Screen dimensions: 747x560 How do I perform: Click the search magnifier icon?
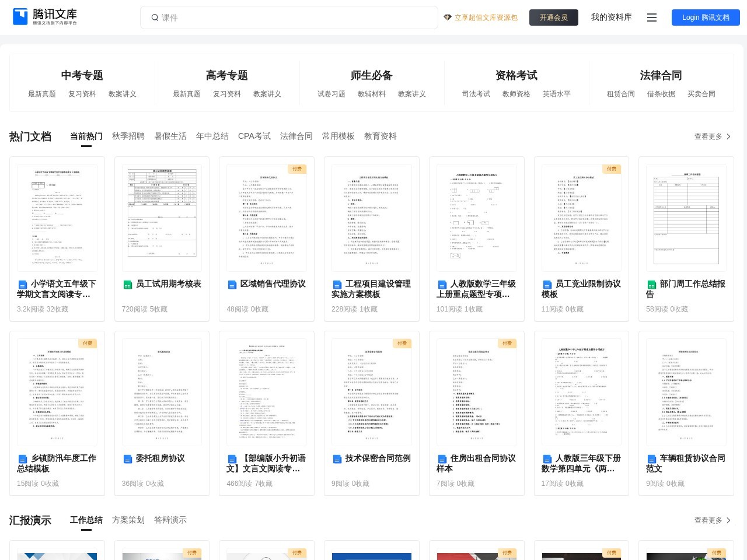[155, 17]
